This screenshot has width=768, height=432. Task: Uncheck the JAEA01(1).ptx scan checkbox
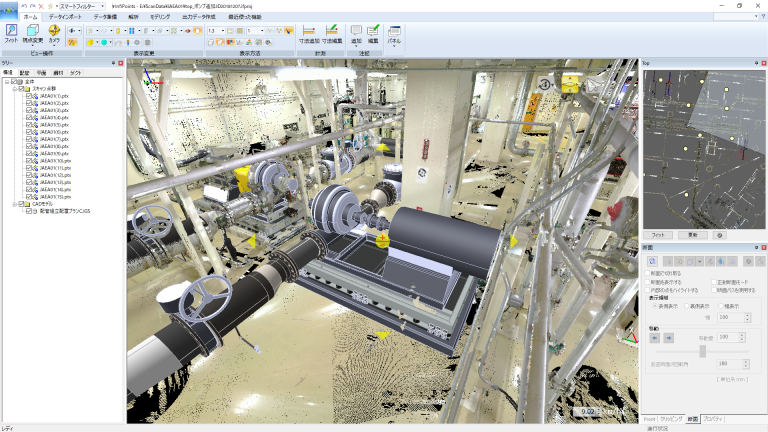(29, 96)
